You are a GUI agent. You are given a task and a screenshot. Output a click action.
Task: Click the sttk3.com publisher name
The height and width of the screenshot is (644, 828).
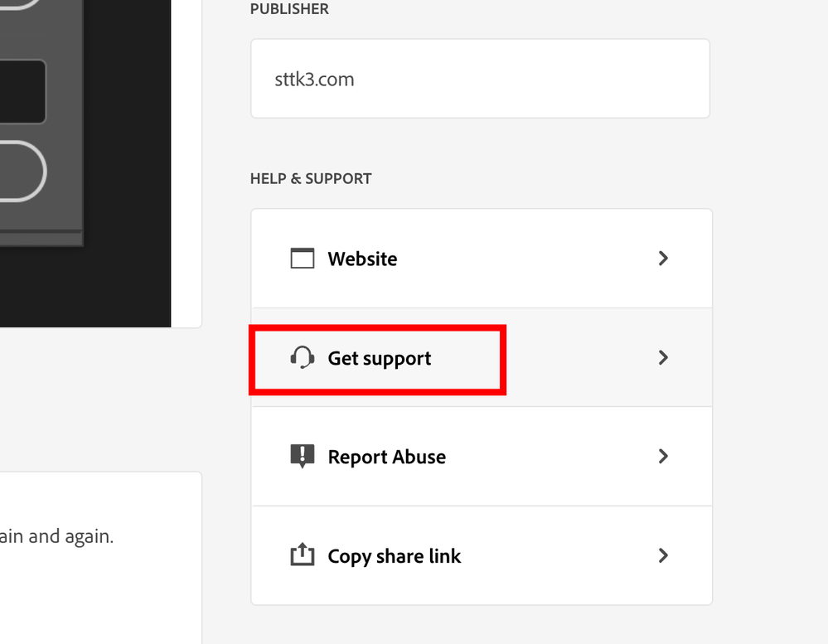[314, 80]
